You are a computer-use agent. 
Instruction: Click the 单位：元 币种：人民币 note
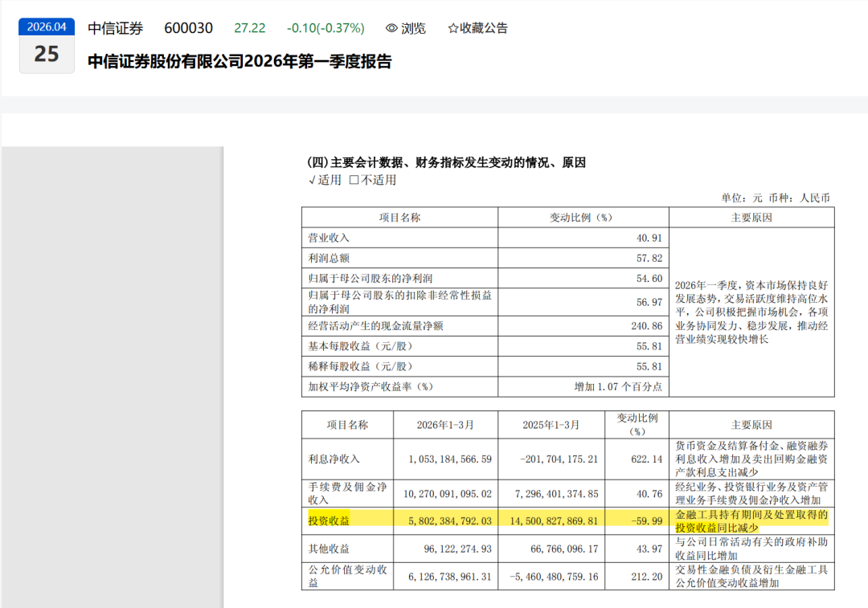pos(775,198)
